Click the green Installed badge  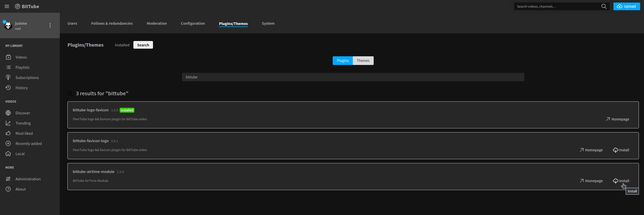tap(127, 110)
